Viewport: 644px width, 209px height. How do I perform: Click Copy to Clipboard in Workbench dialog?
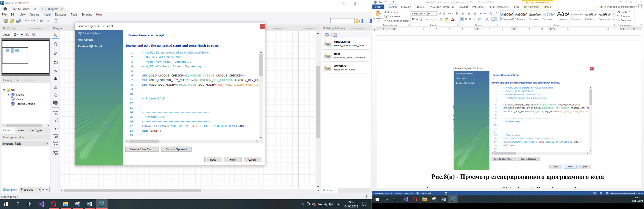(176, 149)
